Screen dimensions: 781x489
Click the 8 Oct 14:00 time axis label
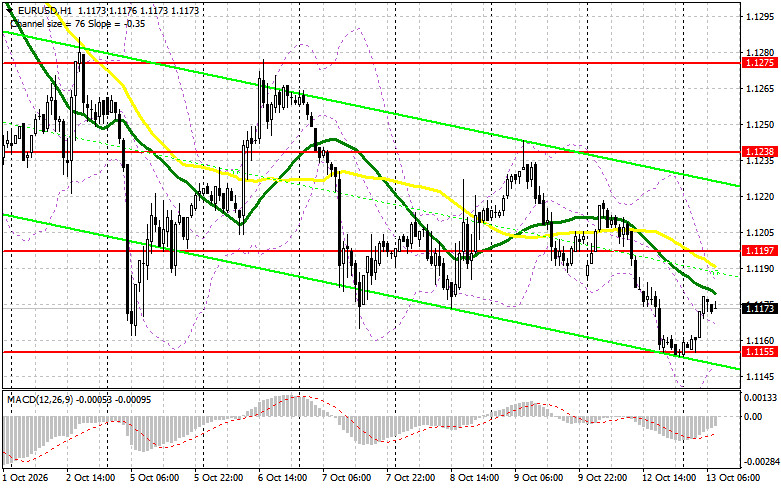coord(475,478)
